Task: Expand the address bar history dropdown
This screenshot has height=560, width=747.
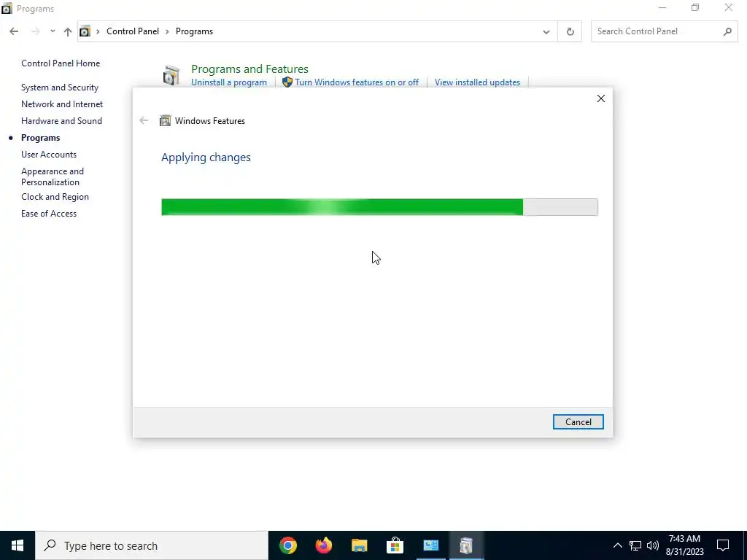Action: click(x=546, y=32)
